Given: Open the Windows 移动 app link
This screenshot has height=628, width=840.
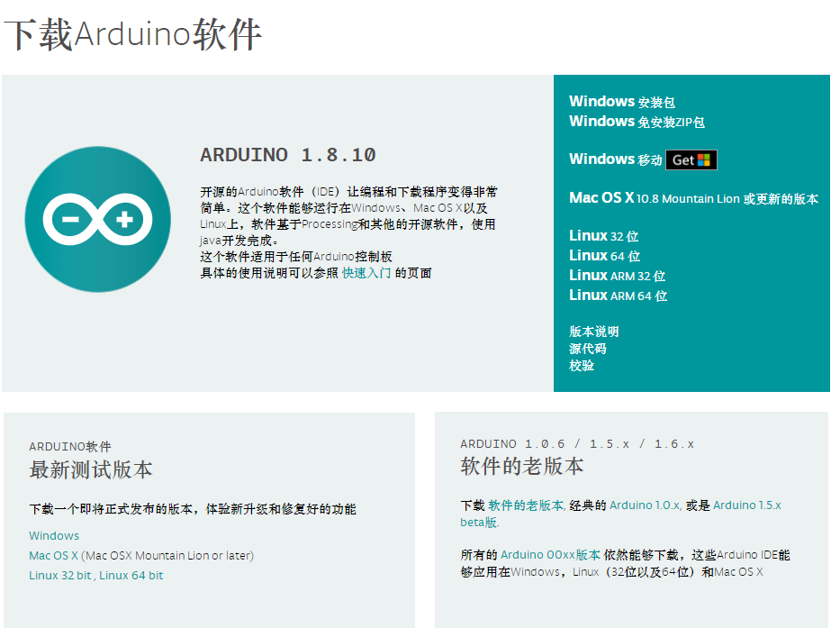Looking at the screenshot, I should [x=616, y=159].
